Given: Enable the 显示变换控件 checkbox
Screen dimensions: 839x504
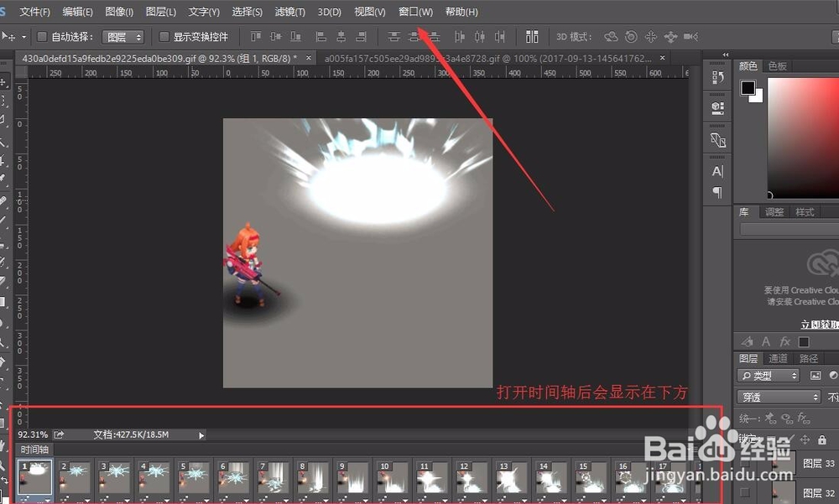Looking at the screenshot, I should pos(162,36).
